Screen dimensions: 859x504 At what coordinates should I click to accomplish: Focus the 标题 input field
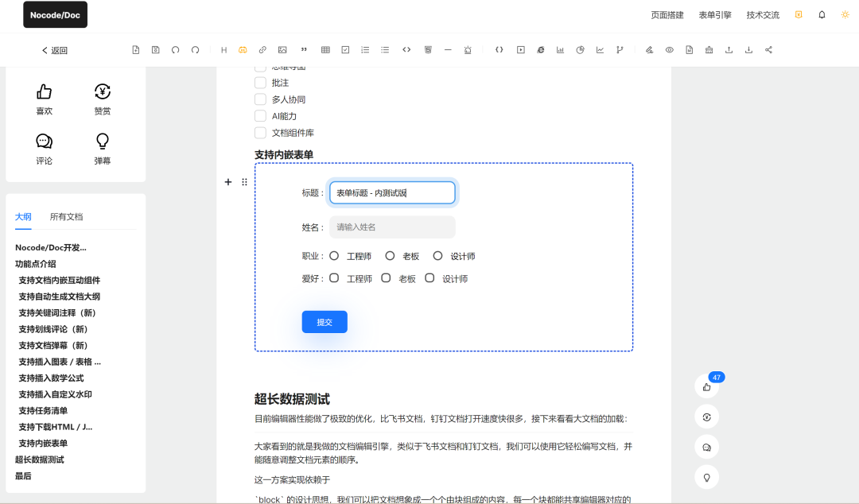(392, 193)
